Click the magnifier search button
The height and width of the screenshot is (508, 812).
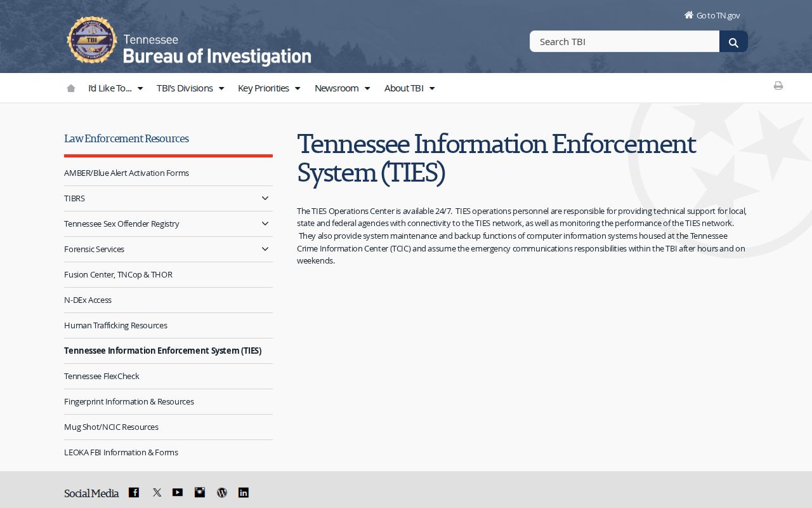coord(733,42)
